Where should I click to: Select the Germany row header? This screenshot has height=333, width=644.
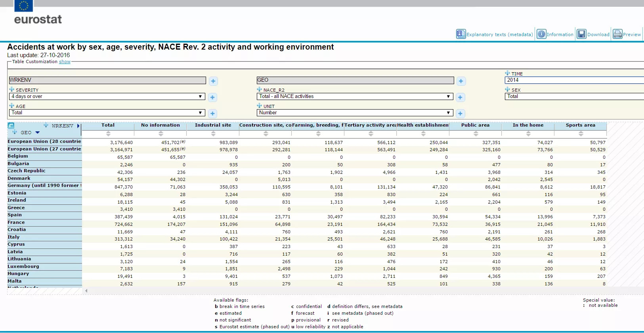pyautogui.click(x=44, y=186)
